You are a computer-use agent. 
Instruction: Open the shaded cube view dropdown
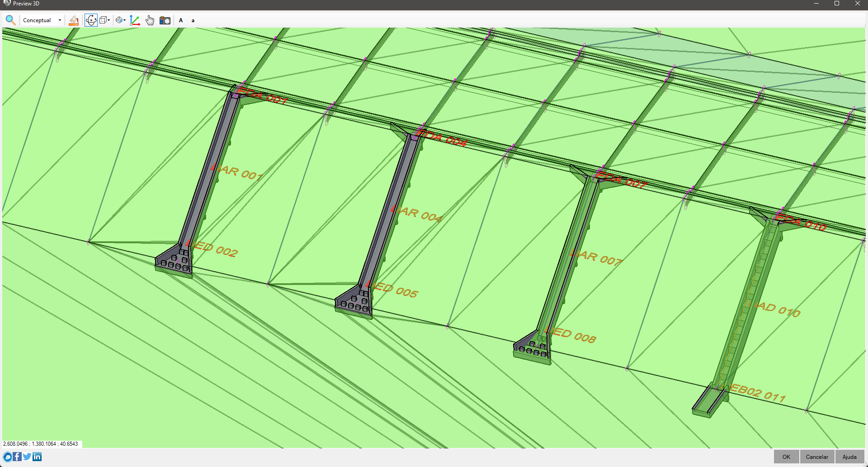tap(120, 20)
